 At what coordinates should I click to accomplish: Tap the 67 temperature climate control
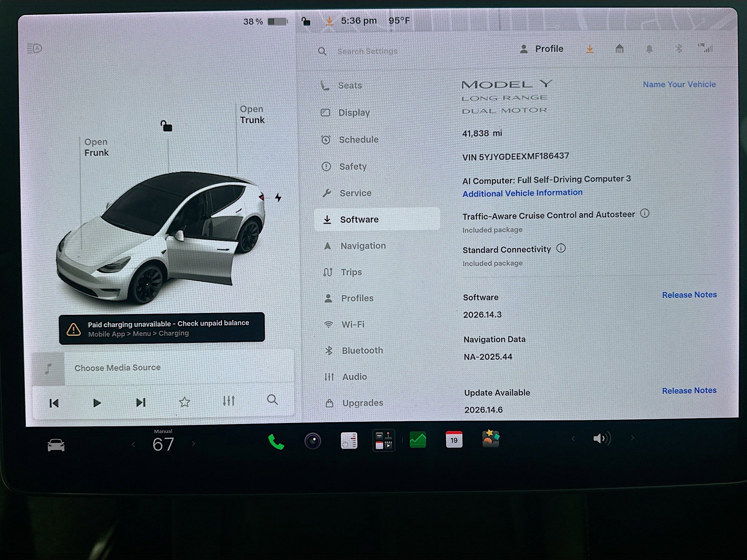pyautogui.click(x=163, y=444)
